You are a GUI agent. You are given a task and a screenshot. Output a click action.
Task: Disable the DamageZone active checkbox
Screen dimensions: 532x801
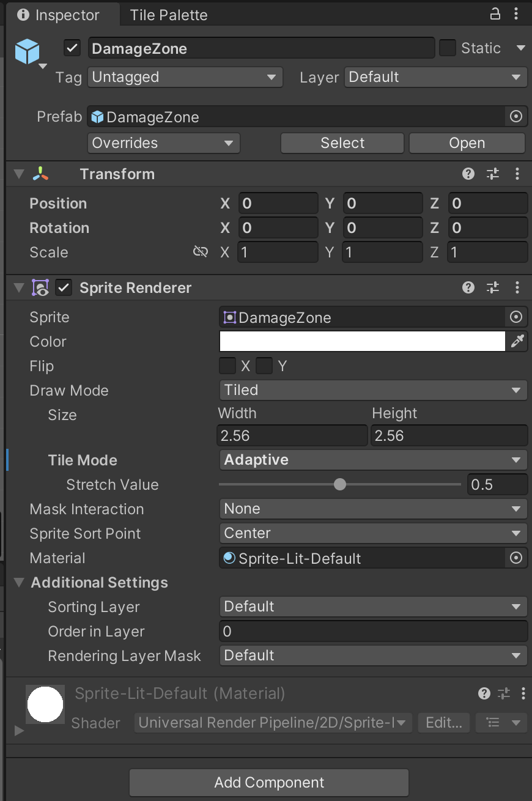tap(72, 48)
